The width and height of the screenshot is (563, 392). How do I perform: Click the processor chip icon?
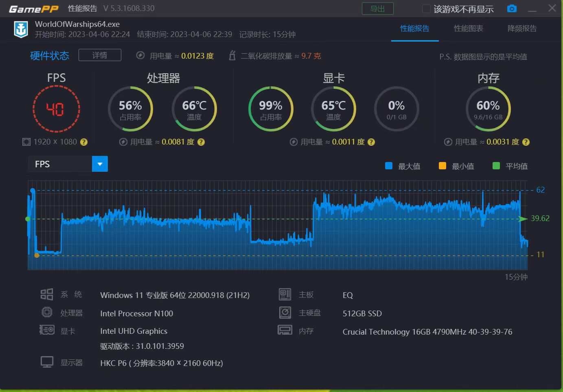tap(47, 312)
